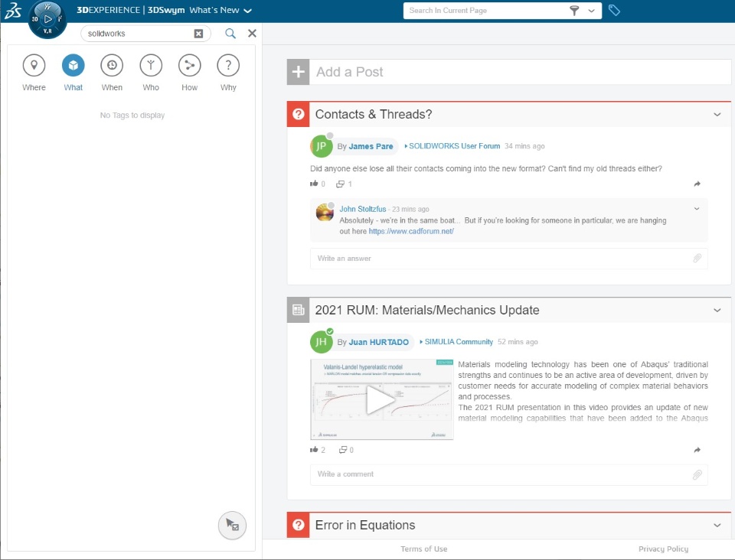
Task: Toggle the tags panel icon in header
Action: pos(614,10)
